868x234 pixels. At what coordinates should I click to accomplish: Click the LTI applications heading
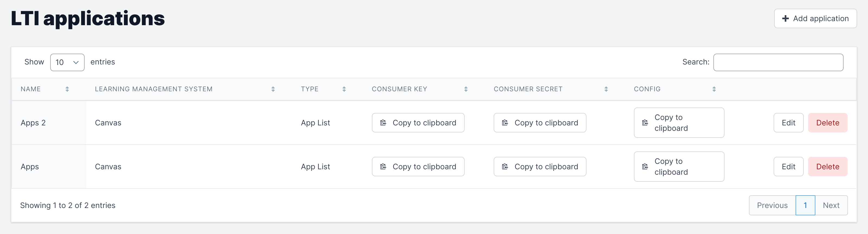pyautogui.click(x=88, y=18)
